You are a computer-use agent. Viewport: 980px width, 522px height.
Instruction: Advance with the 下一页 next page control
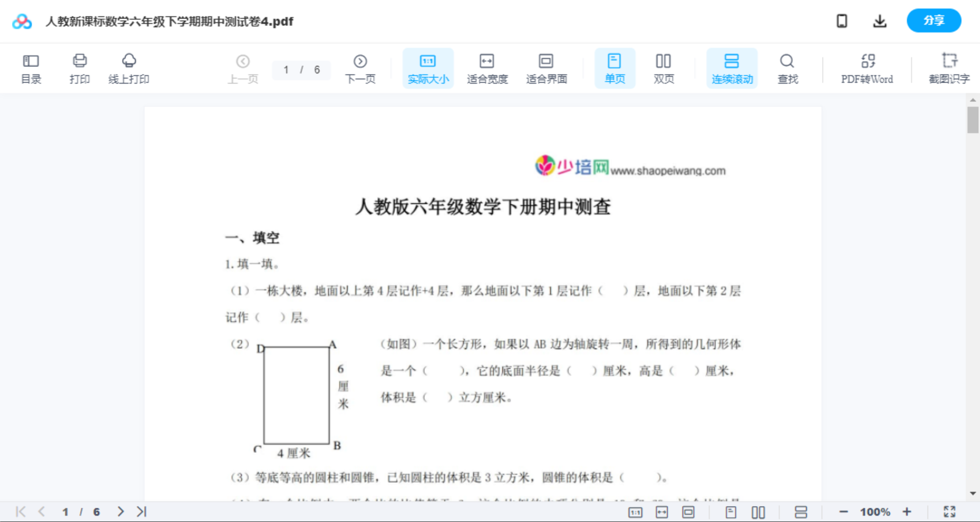pos(360,68)
